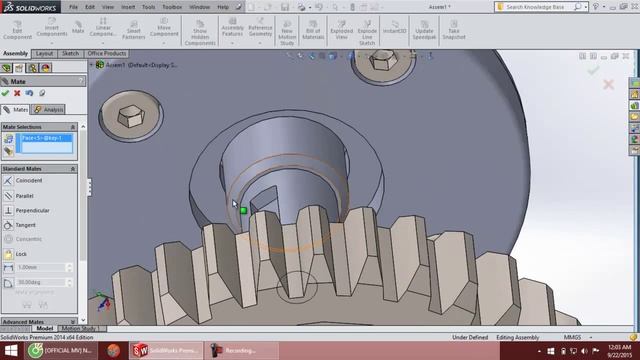Switch to the Sketch tab
Image resolution: width=640 pixels, height=360 pixels.
tap(71, 53)
